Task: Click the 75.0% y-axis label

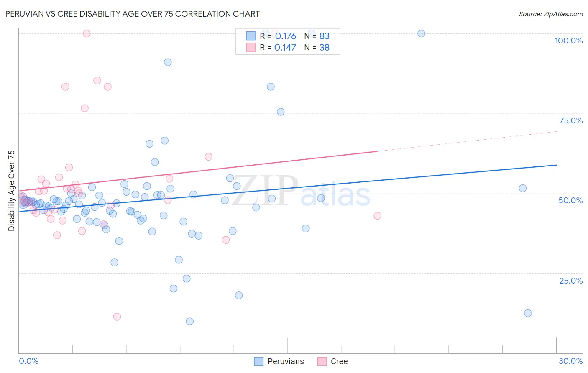Action: pyautogui.click(x=571, y=120)
